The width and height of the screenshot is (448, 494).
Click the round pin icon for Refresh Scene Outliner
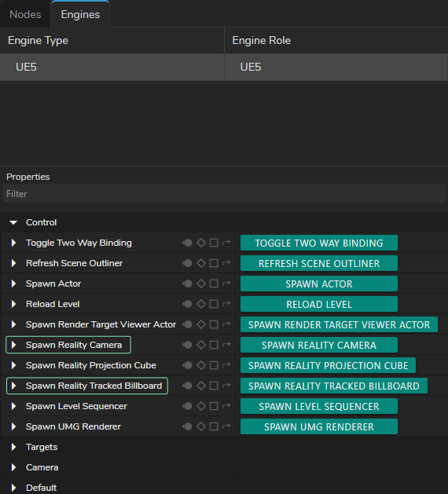point(187,263)
